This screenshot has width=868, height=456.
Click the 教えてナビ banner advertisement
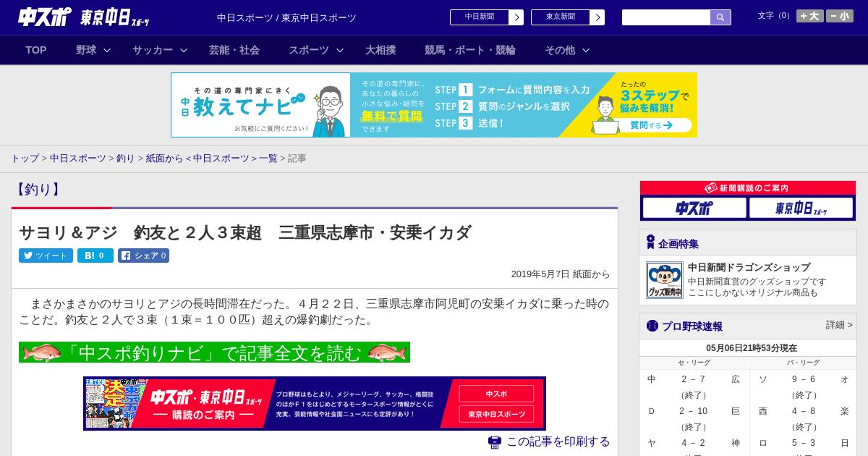click(434, 105)
